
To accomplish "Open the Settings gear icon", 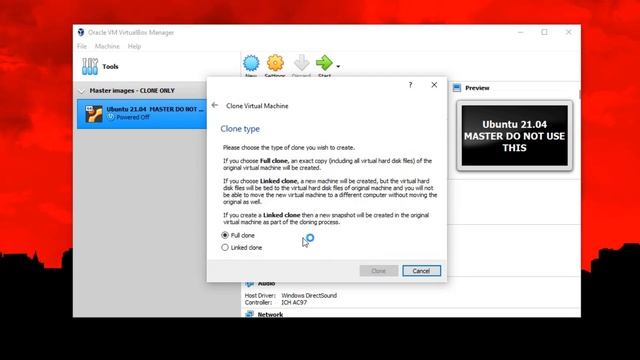I will (x=275, y=63).
